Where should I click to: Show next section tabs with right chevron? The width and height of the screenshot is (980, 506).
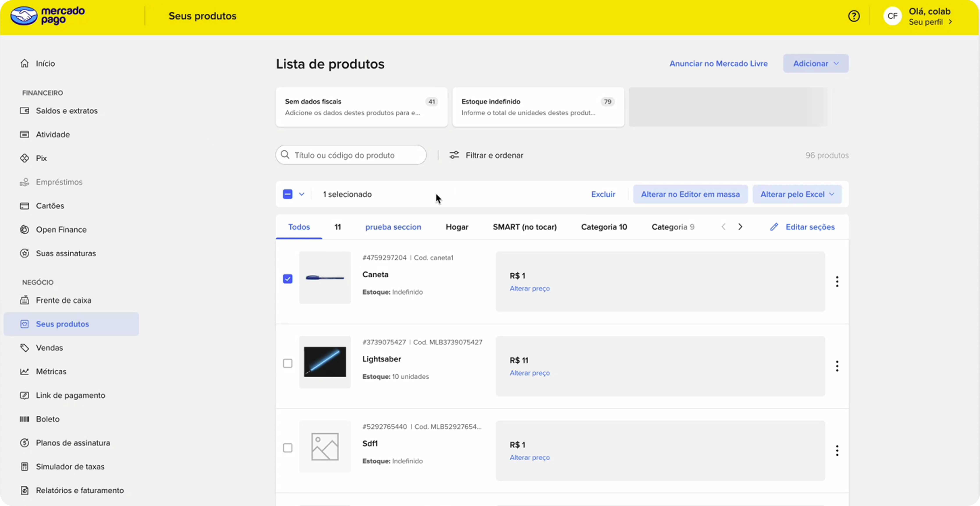(740, 227)
